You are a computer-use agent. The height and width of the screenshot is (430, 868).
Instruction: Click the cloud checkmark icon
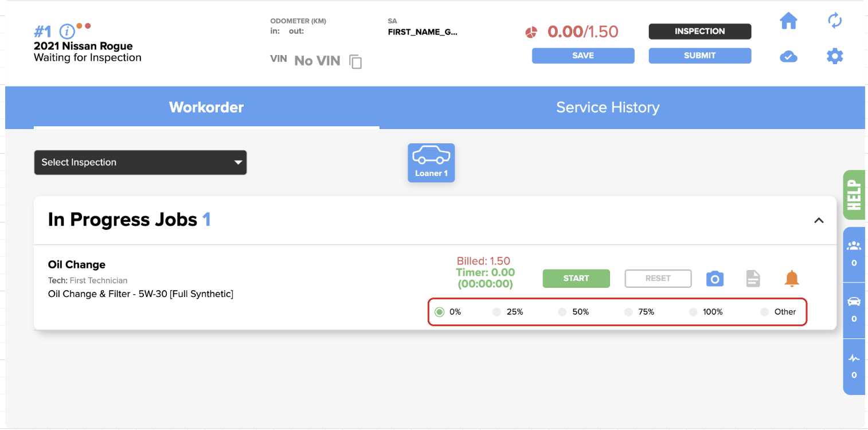click(789, 57)
